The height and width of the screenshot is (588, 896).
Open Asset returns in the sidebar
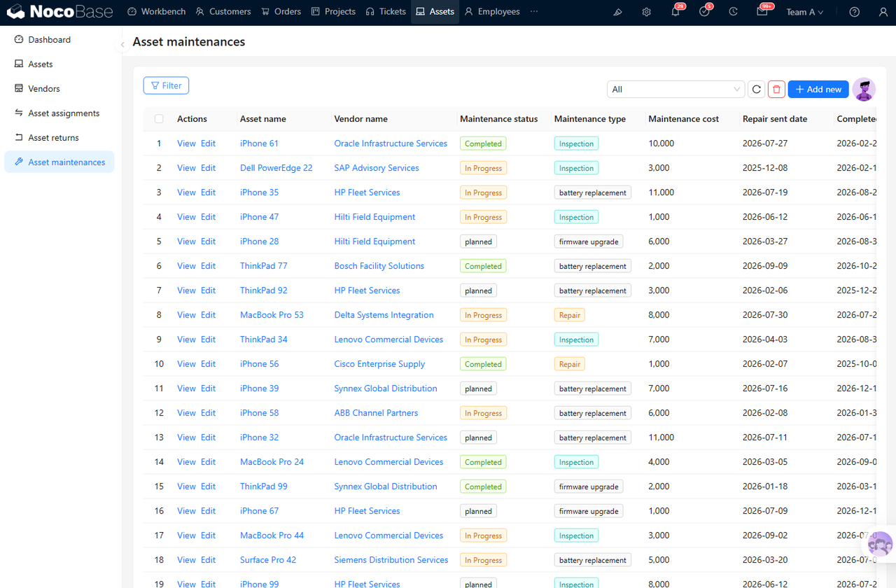[x=59, y=138]
